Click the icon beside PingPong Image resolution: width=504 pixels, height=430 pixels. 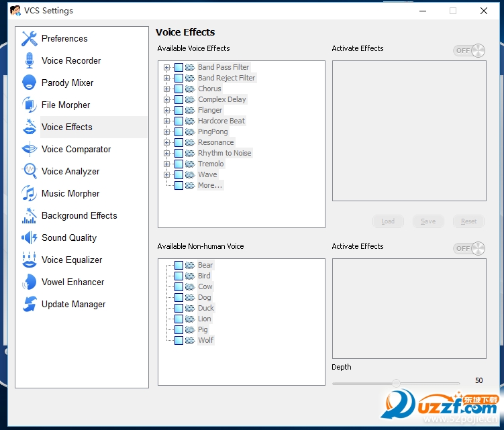(190, 131)
